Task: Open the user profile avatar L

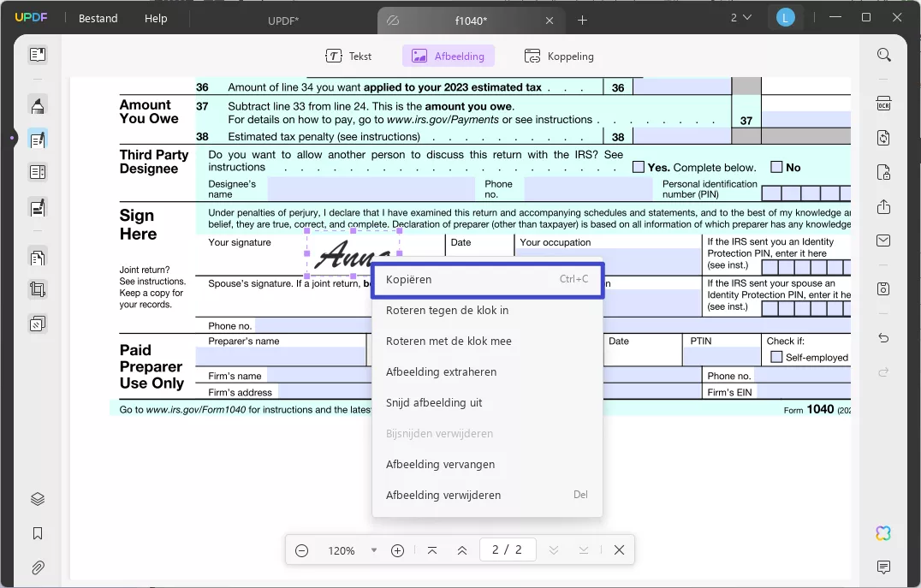Action: [785, 18]
